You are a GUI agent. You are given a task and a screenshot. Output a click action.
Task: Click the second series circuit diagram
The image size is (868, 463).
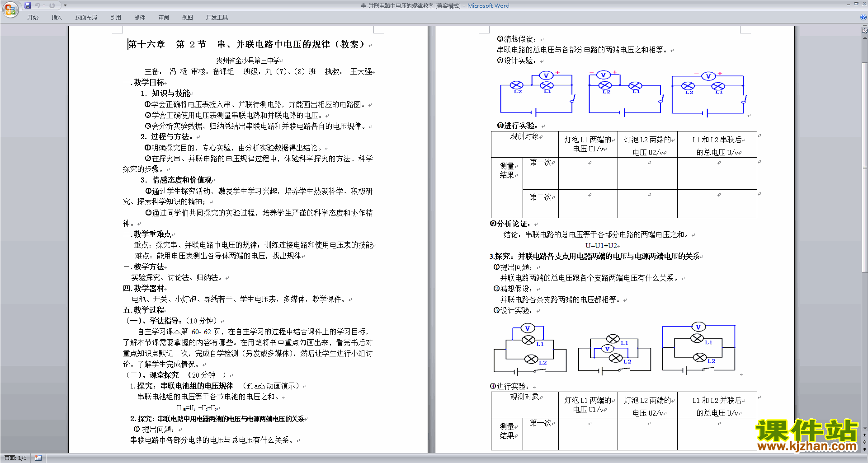coord(626,93)
